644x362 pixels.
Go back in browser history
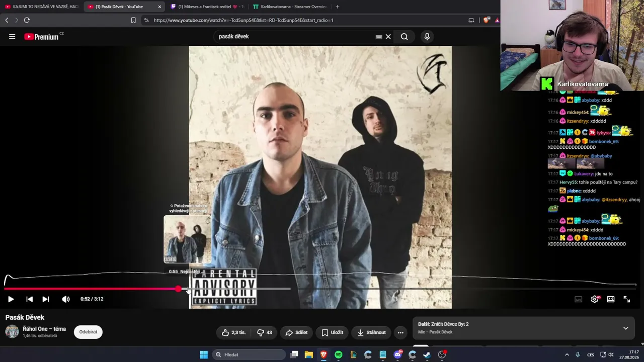[7, 20]
